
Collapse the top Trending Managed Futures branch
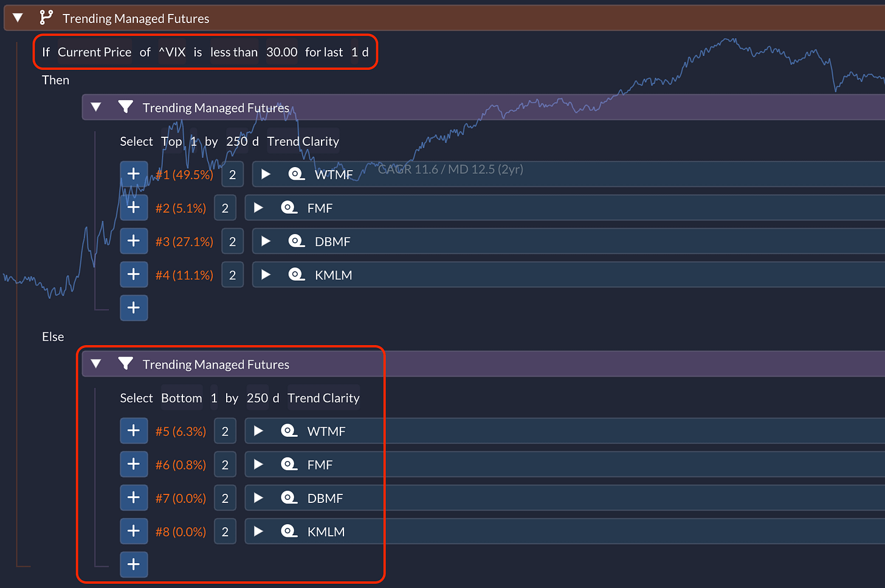point(18,18)
